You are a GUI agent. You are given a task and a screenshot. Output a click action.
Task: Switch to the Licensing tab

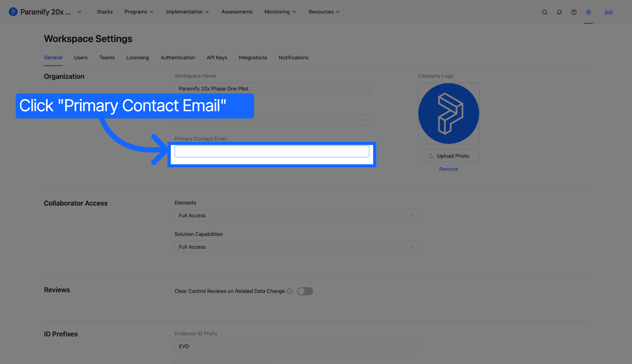pyautogui.click(x=138, y=58)
